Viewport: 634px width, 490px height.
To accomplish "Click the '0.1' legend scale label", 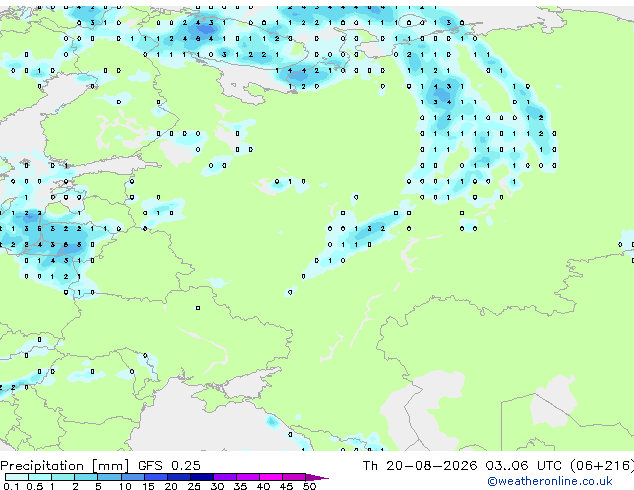I will pyautogui.click(x=11, y=486).
